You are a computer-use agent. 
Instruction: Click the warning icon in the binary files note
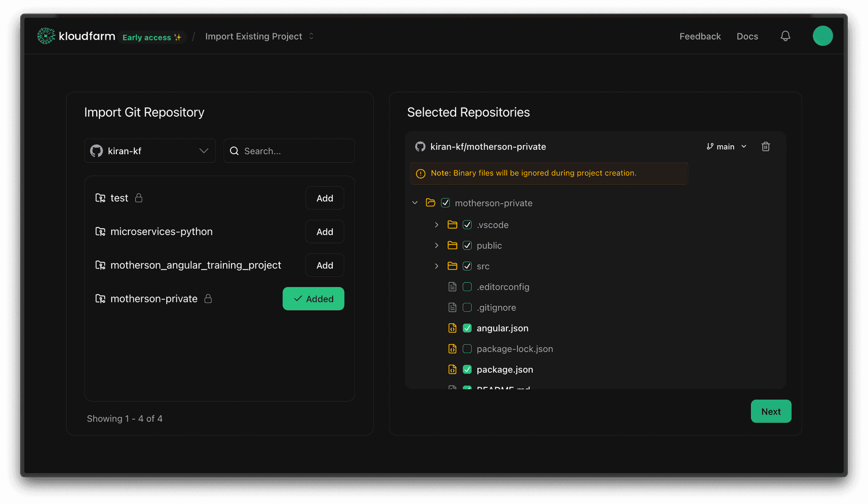(420, 173)
